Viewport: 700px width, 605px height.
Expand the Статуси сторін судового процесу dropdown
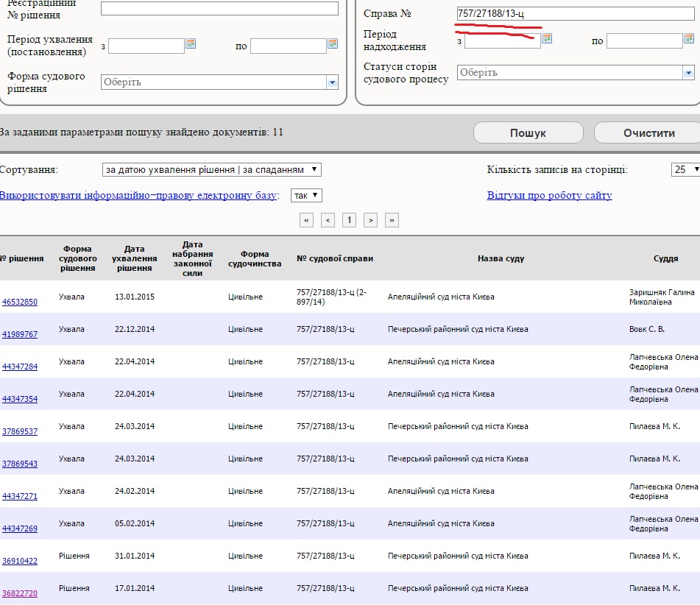[688, 73]
